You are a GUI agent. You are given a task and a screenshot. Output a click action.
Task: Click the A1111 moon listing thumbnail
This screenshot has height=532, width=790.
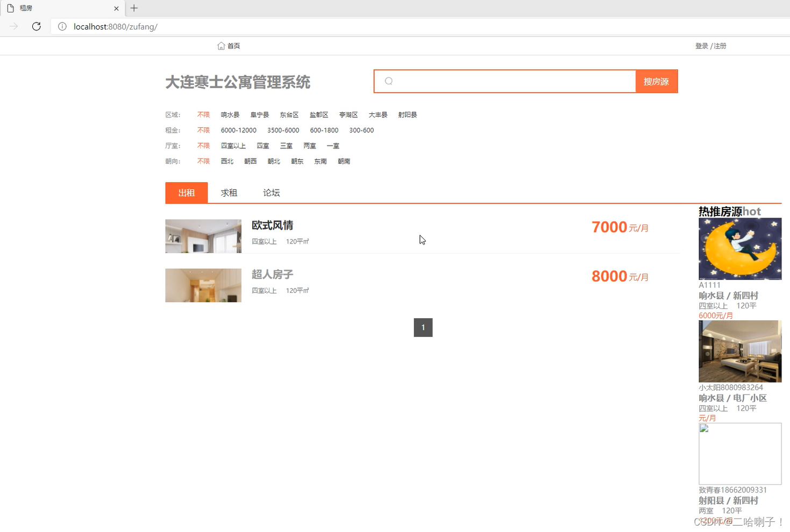click(739, 248)
